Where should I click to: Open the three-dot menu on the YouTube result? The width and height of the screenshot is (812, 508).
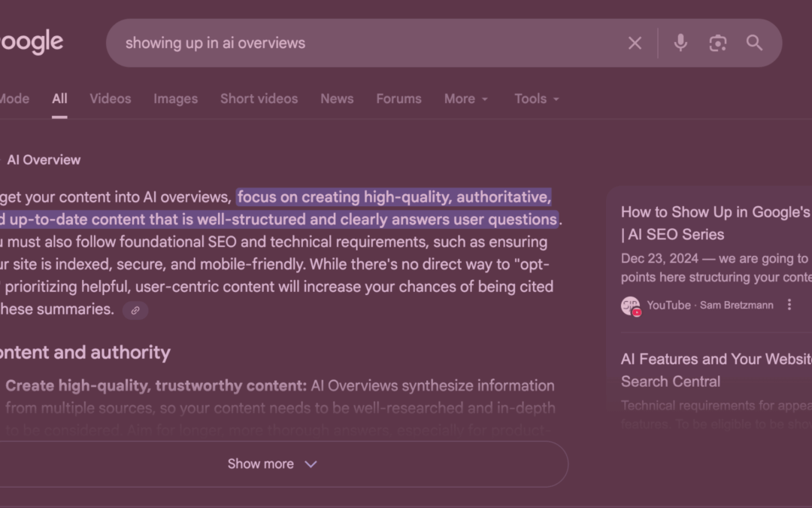click(x=789, y=304)
